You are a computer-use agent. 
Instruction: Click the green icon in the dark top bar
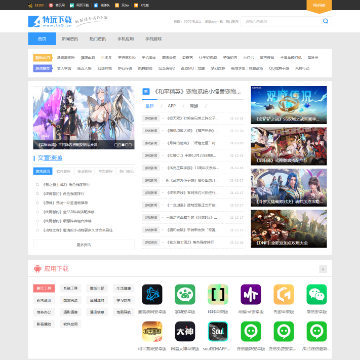tap(72, 5)
